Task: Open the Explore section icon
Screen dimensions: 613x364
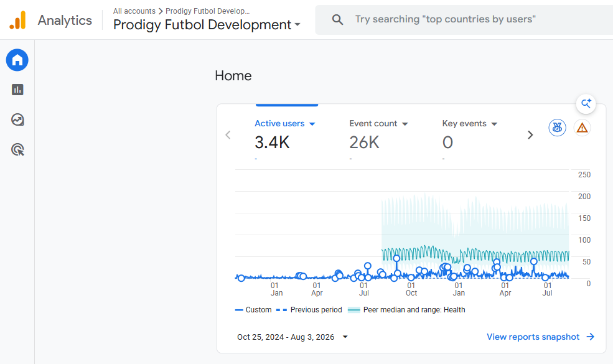Action: tap(17, 119)
